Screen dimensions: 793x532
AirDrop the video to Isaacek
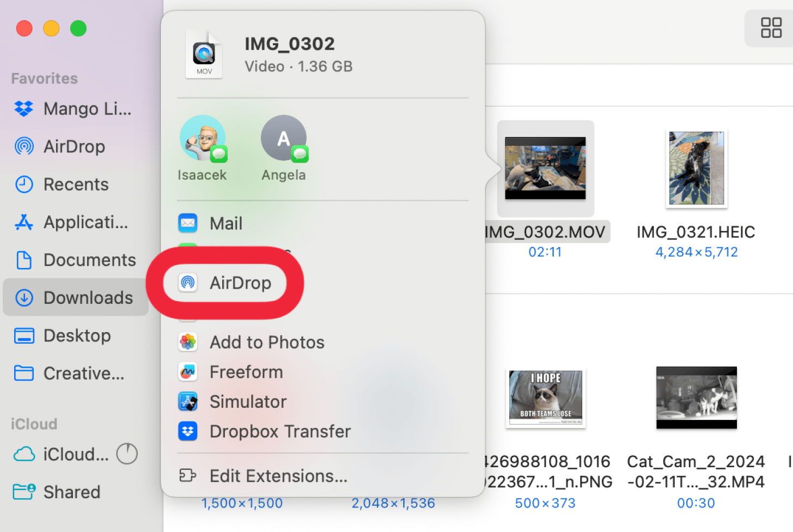coord(202,138)
